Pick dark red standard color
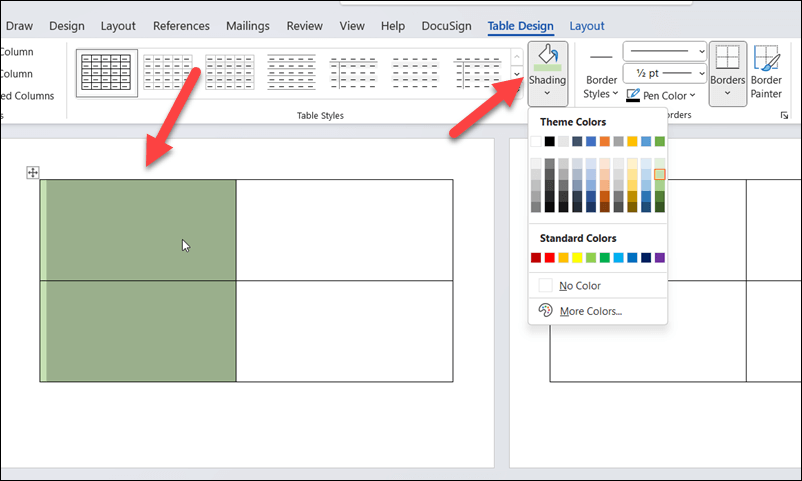802x481 pixels. (x=536, y=257)
